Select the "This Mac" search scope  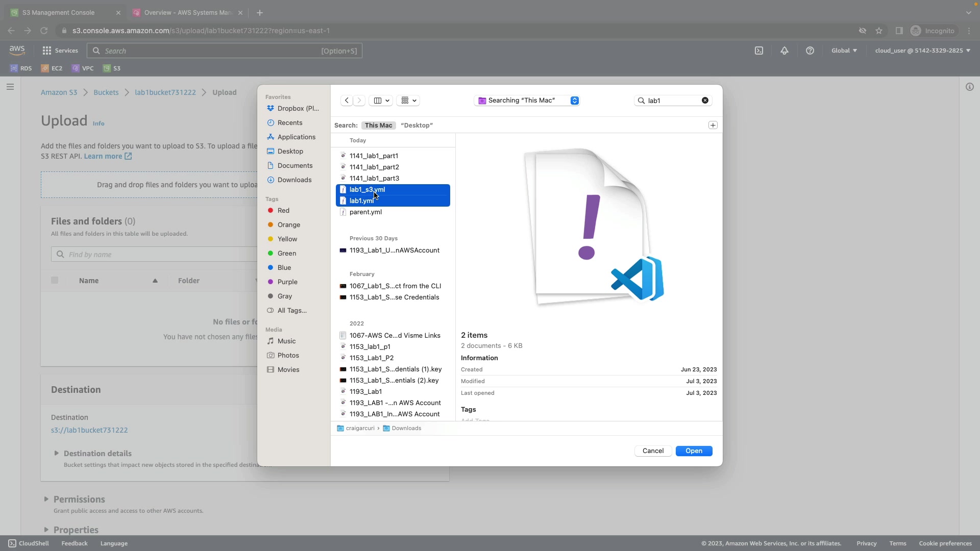[378, 126]
